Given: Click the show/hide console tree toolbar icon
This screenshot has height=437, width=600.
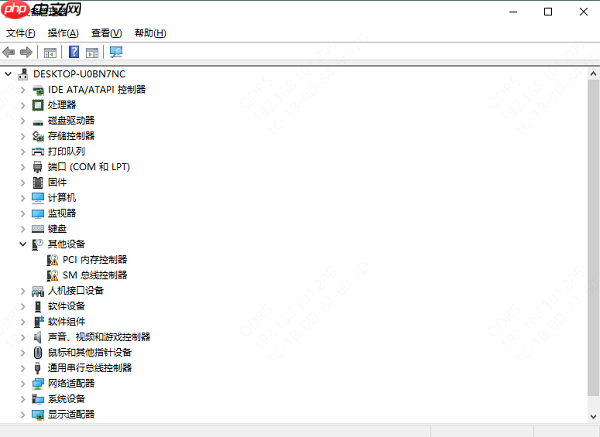Looking at the screenshot, I should [50, 52].
